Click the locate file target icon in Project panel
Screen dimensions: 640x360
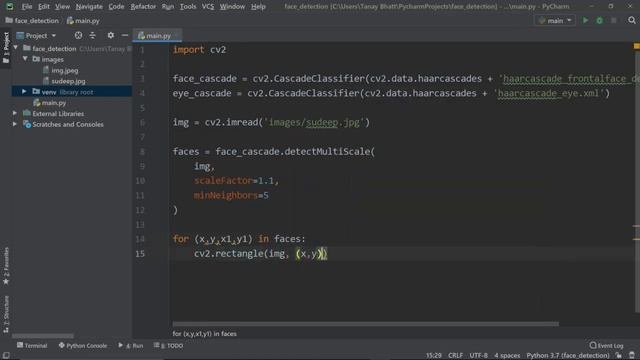[x=78, y=36]
